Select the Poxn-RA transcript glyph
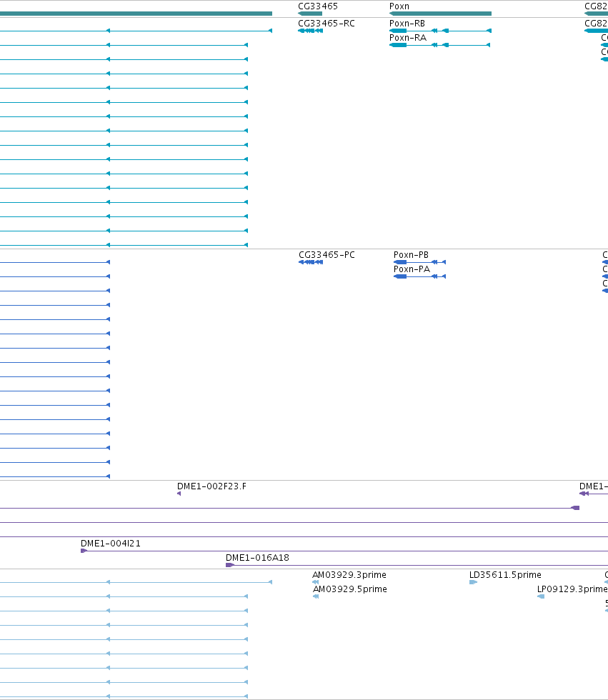608x700 pixels. pyautogui.click(x=439, y=45)
